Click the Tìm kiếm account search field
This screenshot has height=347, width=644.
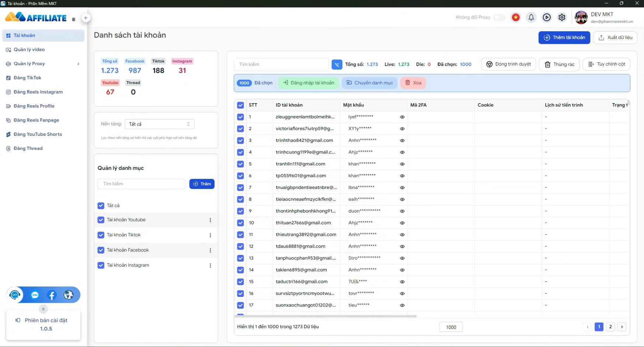[281, 64]
